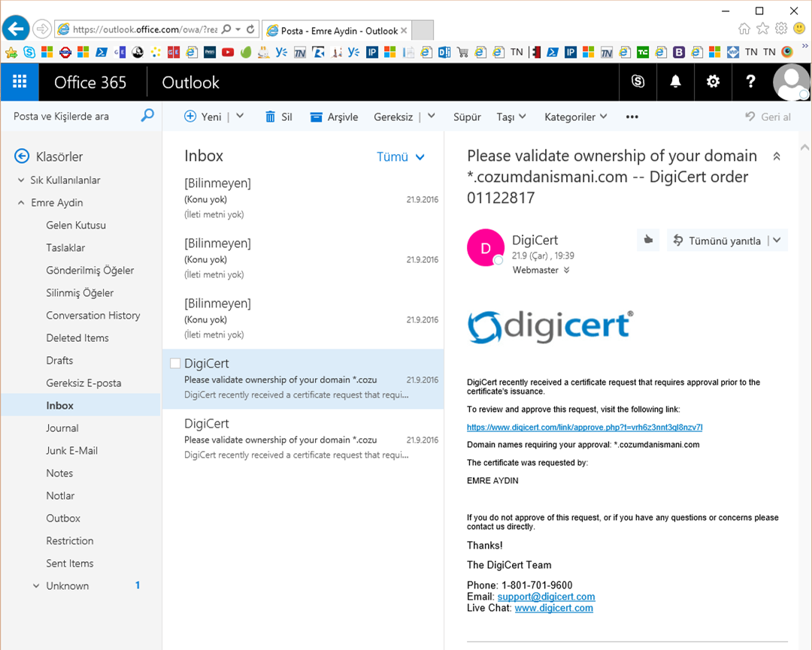Open Silinmiş Öğeler folder
Screen dimensions: 812x650
click(79, 293)
